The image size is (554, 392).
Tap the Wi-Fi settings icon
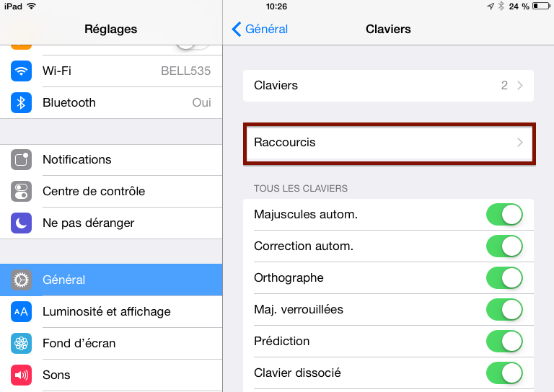(22, 71)
